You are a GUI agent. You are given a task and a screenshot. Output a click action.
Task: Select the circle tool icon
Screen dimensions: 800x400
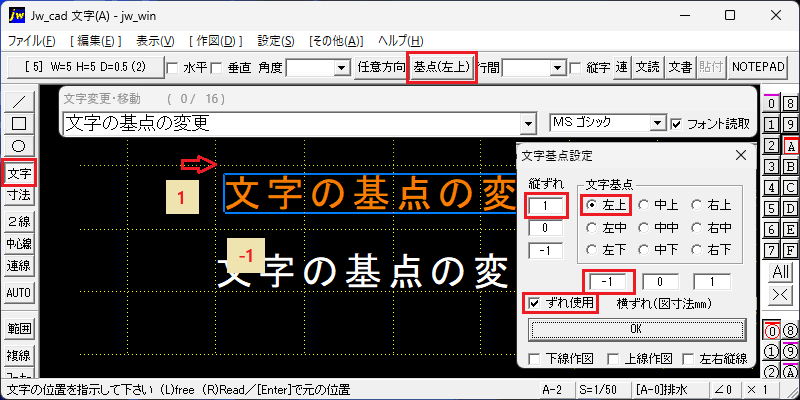coord(19,146)
